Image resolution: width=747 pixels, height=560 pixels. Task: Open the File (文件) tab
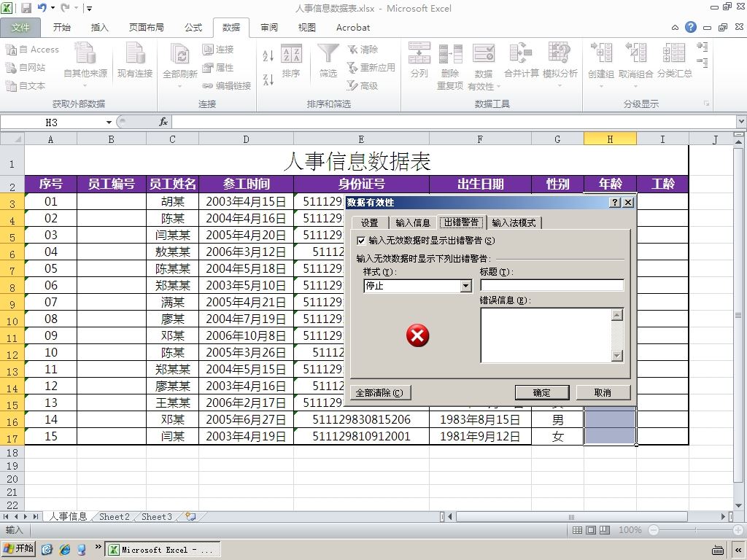click(20, 28)
